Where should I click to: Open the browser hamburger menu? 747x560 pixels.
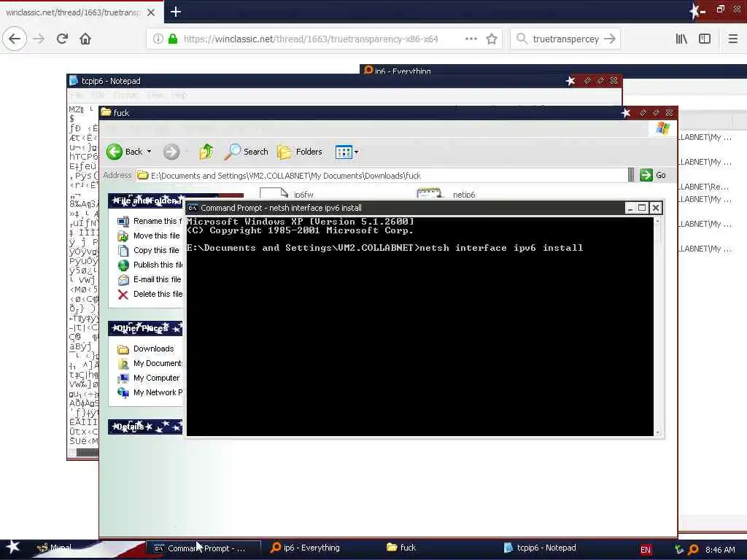733,39
